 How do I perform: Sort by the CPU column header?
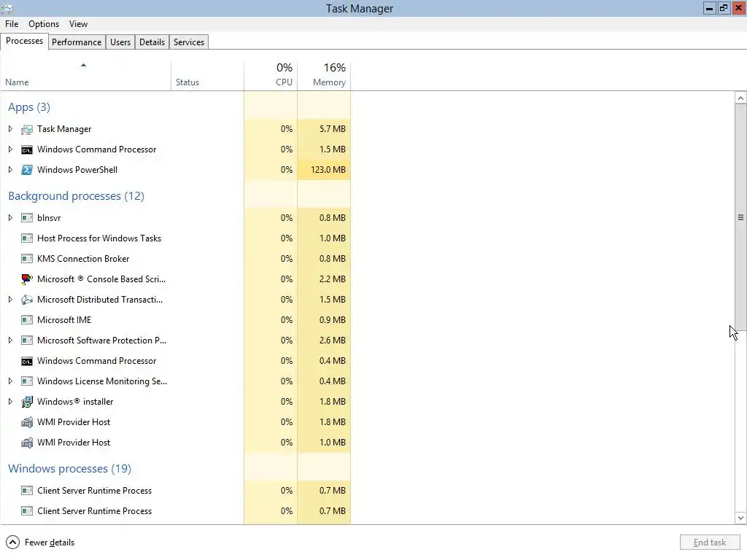(x=271, y=76)
